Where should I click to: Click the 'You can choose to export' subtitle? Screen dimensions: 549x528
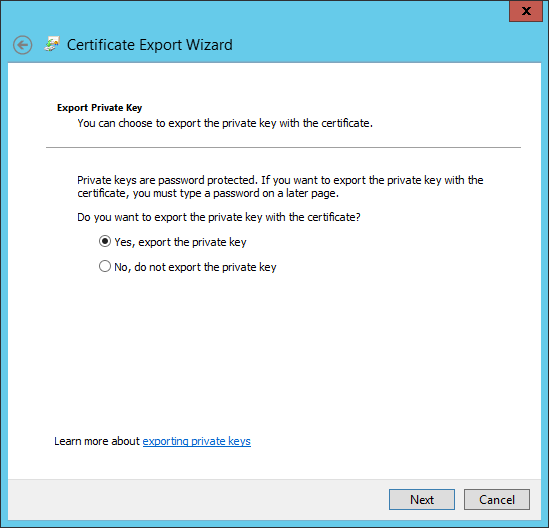(x=225, y=123)
